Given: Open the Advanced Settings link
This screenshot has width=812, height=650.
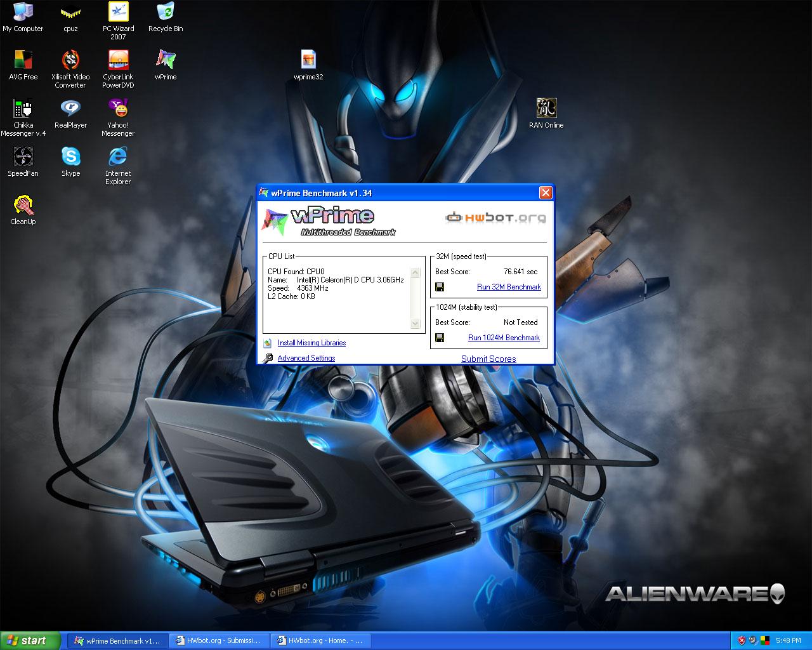Looking at the screenshot, I should (306, 358).
